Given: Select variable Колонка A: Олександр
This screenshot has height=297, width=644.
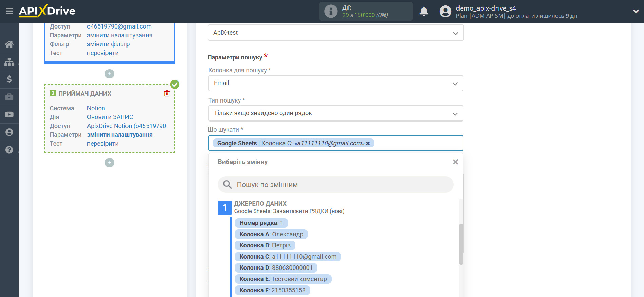Looking at the screenshot, I should [x=271, y=234].
